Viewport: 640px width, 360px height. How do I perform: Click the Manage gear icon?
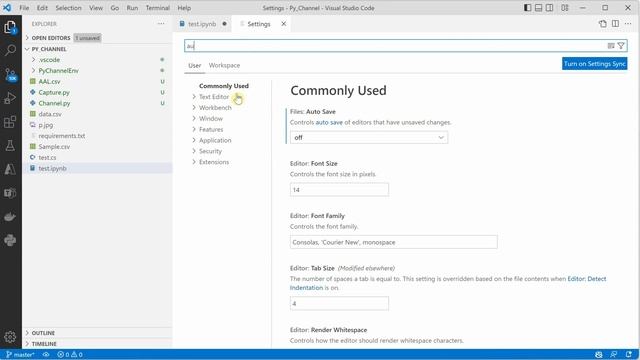click(10, 337)
